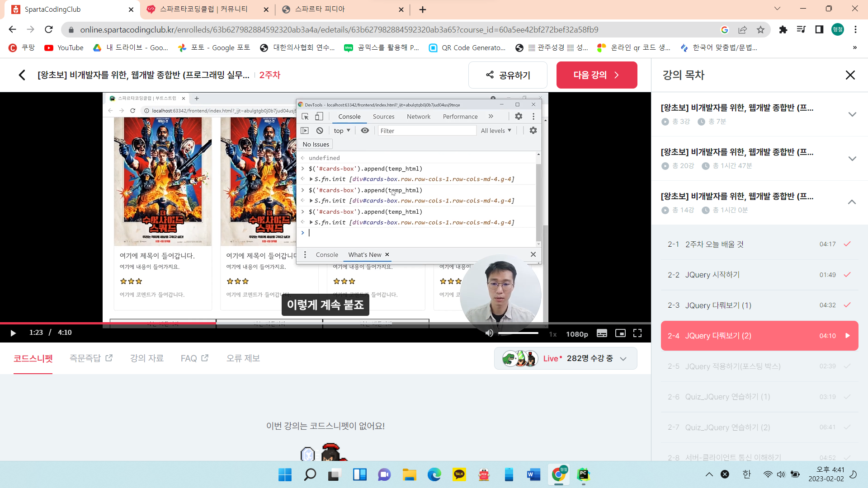Open Chrome media control icon
Viewport: 868px width, 488px height.
(x=801, y=29)
